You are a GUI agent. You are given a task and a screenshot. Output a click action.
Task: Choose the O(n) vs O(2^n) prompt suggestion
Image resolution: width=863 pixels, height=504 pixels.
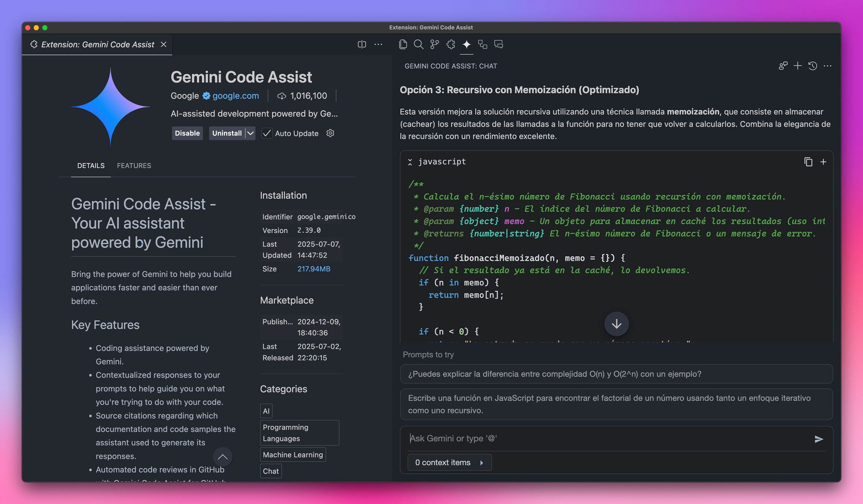coord(616,374)
